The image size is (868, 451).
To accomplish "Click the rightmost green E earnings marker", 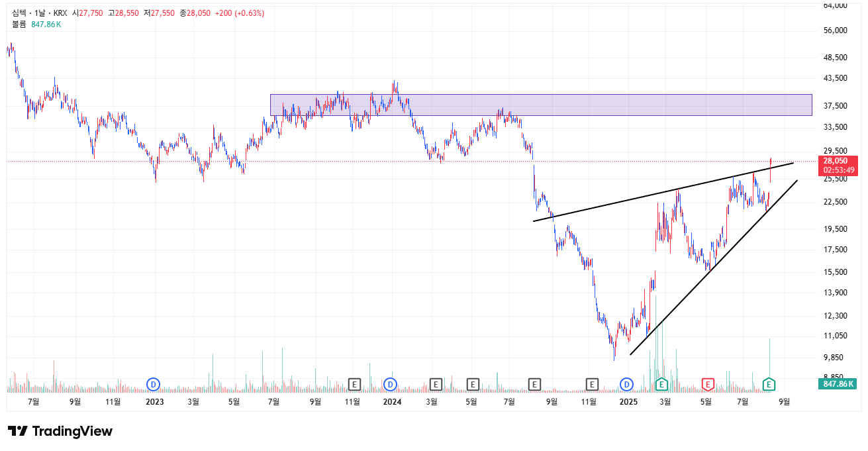I will pyautogui.click(x=769, y=383).
